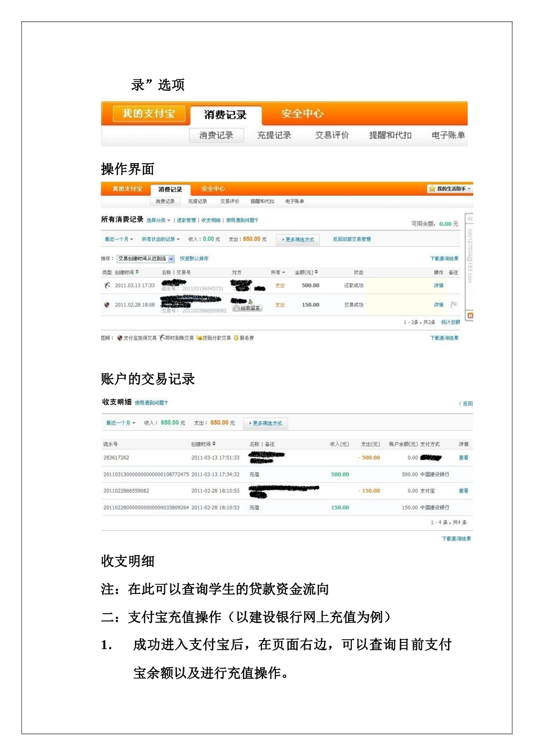Open 最近一个月 filter under 所有消费记录
The width and height of the screenshot is (534, 756).
(x=119, y=240)
